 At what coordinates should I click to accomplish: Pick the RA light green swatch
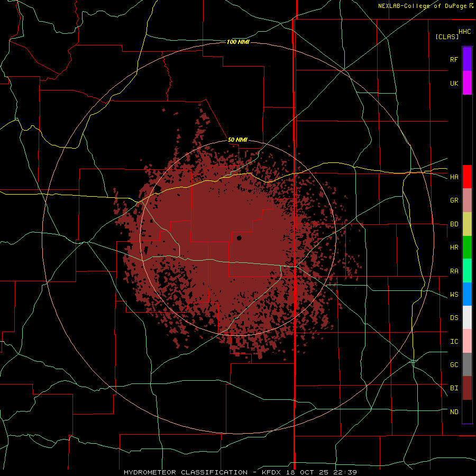coord(467,271)
